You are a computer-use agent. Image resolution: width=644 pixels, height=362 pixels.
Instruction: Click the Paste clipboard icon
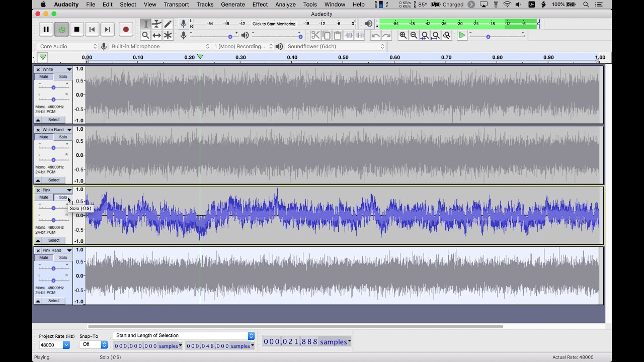point(338,35)
